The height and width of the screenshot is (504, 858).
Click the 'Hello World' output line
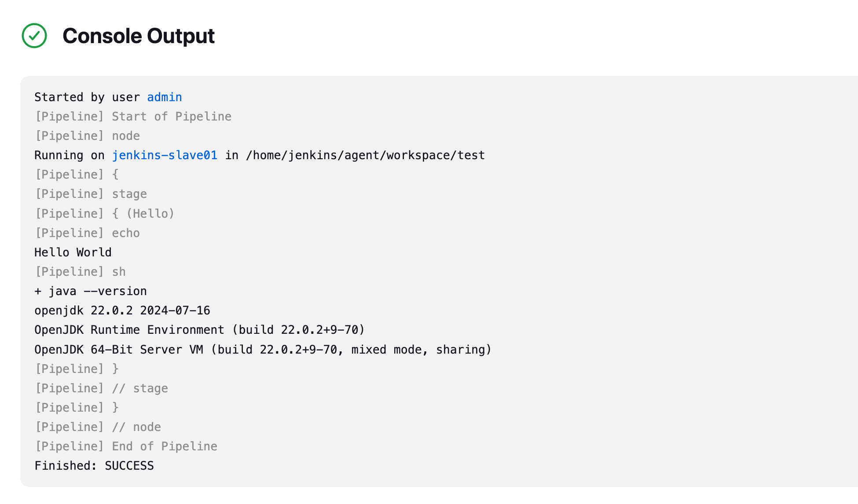point(73,252)
